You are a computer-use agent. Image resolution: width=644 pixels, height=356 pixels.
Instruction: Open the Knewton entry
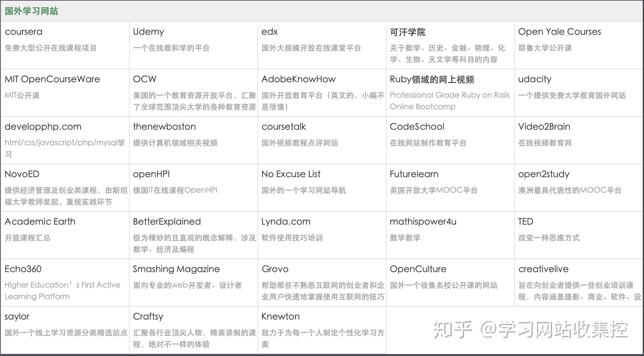click(x=280, y=317)
